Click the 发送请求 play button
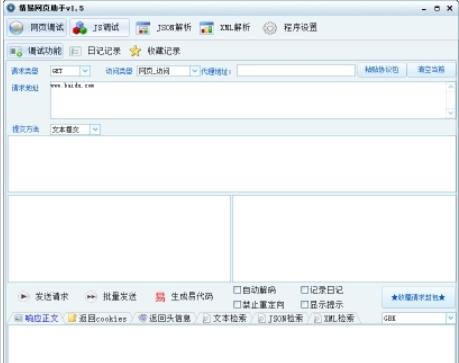The width and height of the screenshot is (459, 363). coord(43,296)
